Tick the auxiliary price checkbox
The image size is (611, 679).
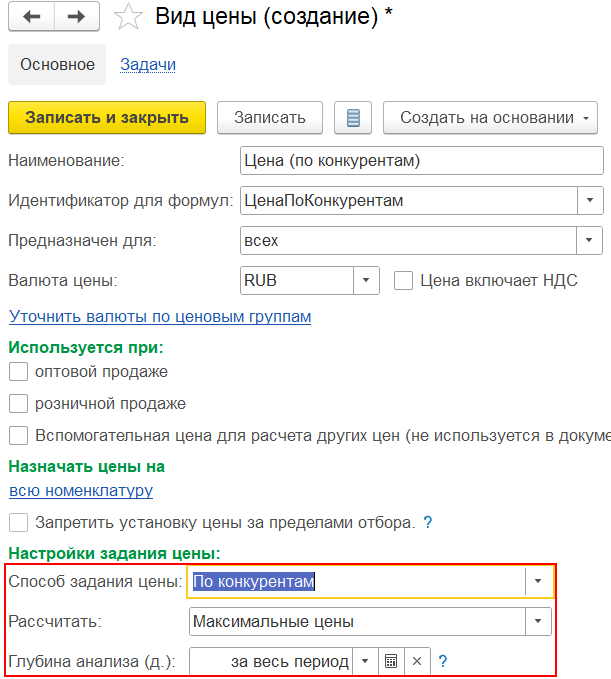(x=18, y=436)
